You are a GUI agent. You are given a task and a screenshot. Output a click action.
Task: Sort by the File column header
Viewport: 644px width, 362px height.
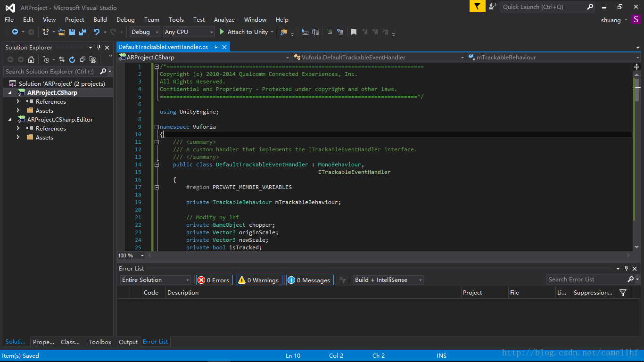[x=531, y=293]
